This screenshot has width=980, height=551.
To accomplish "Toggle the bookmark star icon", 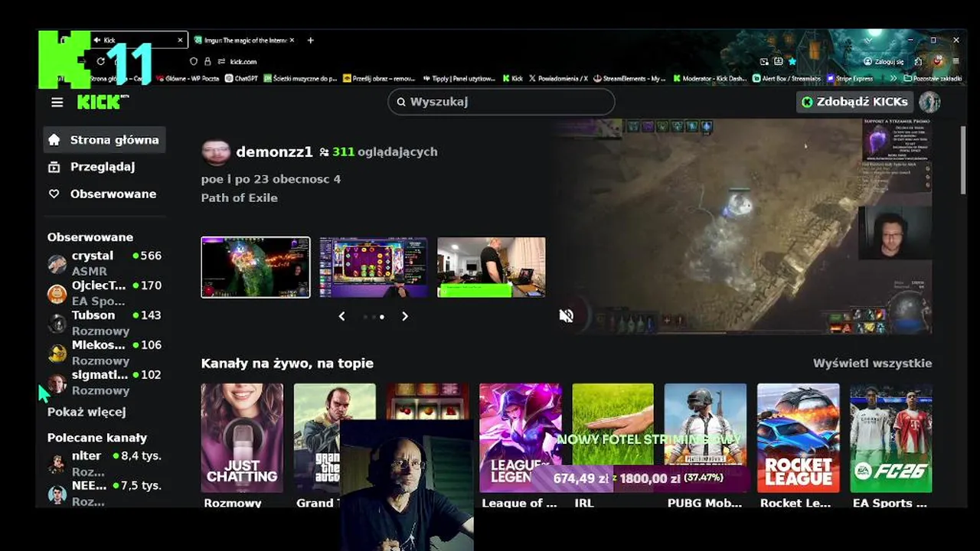I will click(x=792, y=61).
